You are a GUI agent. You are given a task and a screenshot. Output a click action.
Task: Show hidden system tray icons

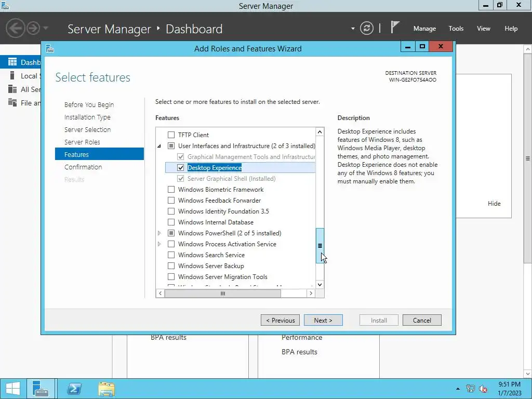[458, 389]
